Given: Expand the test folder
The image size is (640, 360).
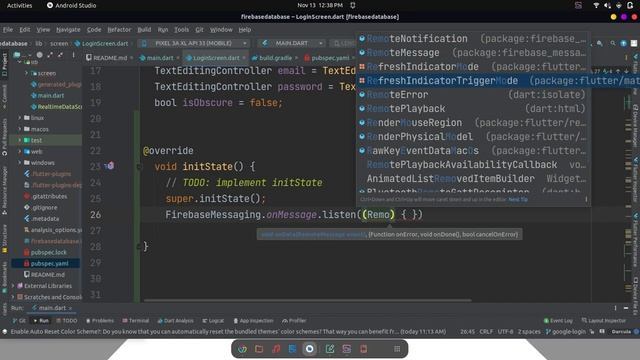Looking at the screenshot, I should pyautogui.click(x=19, y=140).
